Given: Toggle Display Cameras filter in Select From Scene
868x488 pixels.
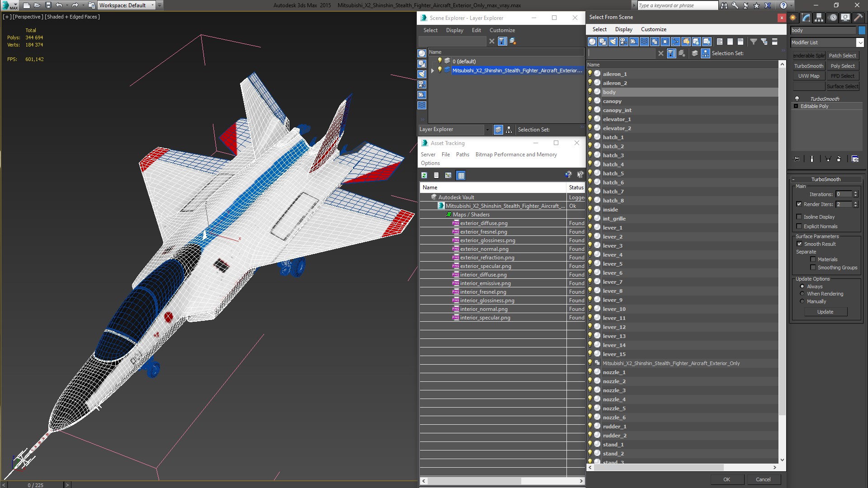Looking at the screenshot, I should [x=623, y=42].
